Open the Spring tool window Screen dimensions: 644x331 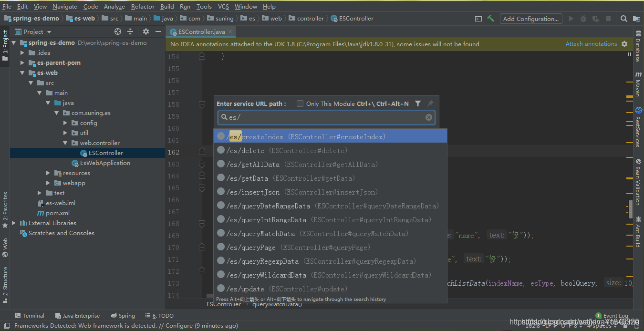pos(123,316)
